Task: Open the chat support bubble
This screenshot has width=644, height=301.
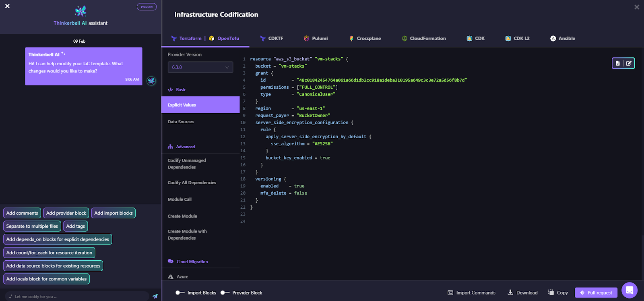Action: [x=630, y=290]
